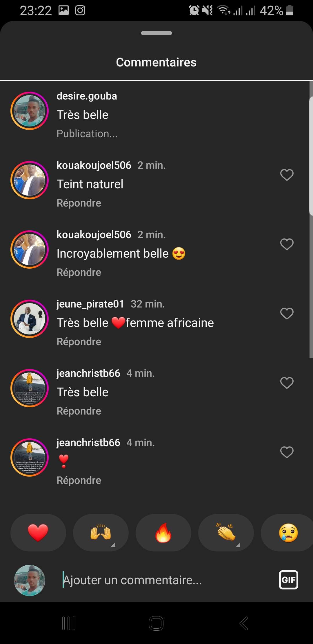Reply to jeune_pirate01's comment
The height and width of the screenshot is (644, 313).
tap(79, 342)
